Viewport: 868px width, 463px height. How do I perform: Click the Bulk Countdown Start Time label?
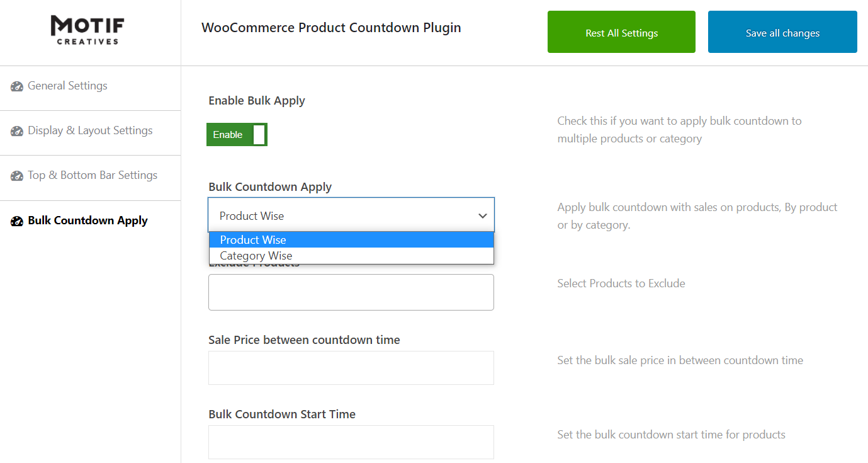[x=282, y=414]
